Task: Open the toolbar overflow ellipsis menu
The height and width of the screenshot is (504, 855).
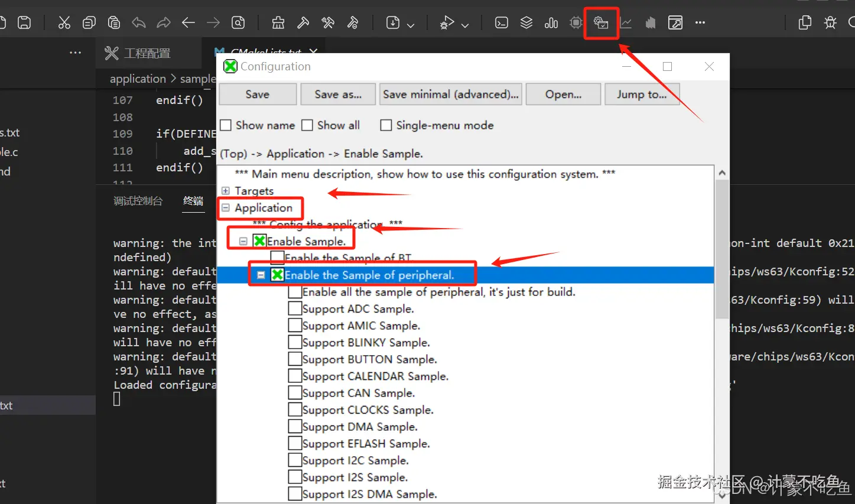Action: click(700, 22)
